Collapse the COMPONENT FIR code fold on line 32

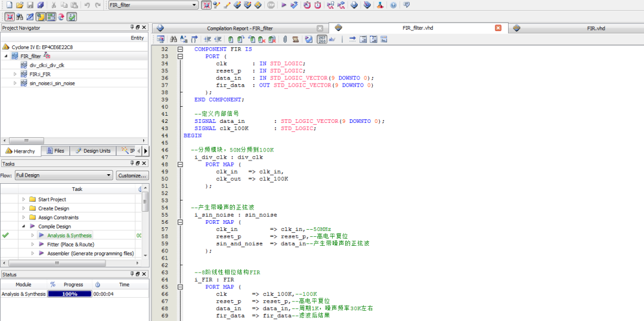pos(179,50)
